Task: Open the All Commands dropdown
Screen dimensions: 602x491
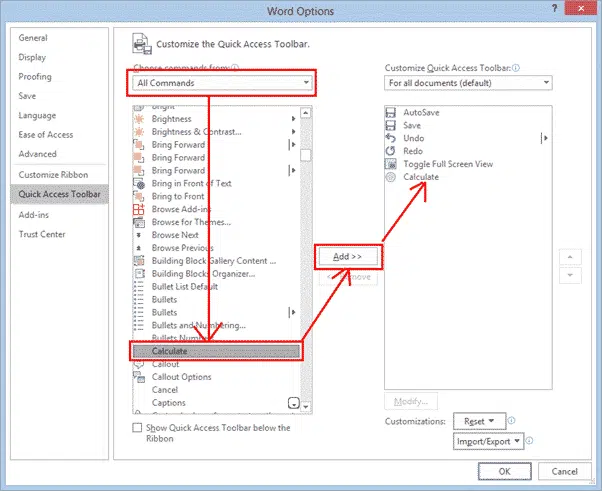Action: (x=222, y=83)
